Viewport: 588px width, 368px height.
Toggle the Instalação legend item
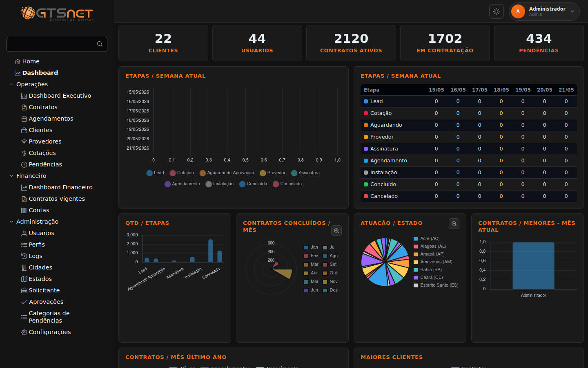(x=220, y=184)
